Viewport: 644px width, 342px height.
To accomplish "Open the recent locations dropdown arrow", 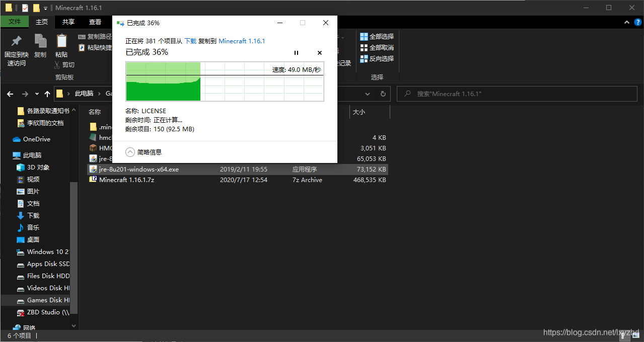I will (x=37, y=94).
